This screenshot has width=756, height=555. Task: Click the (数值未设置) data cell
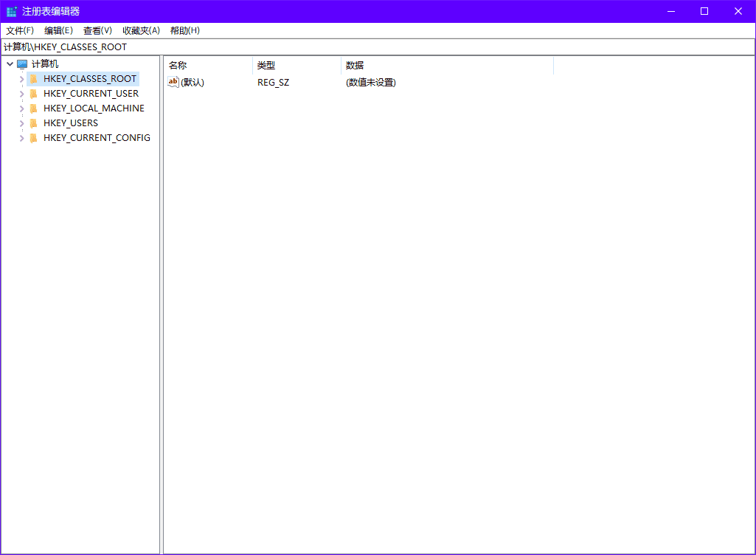point(371,83)
